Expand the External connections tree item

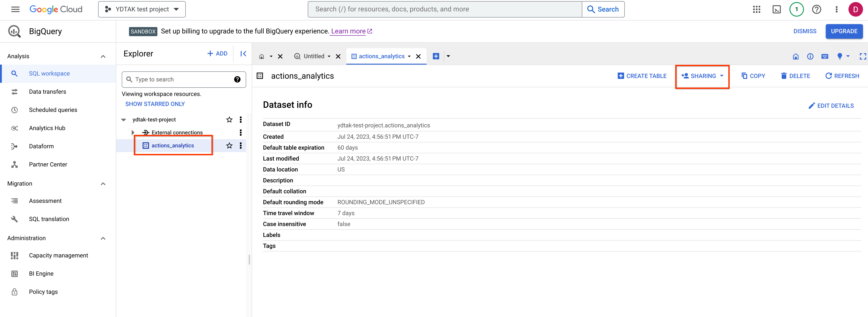pos(133,132)
